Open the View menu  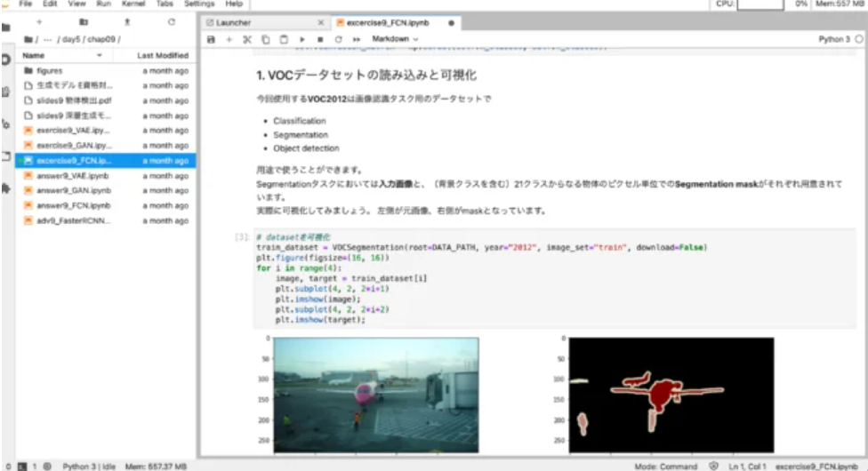click(77, 4)
